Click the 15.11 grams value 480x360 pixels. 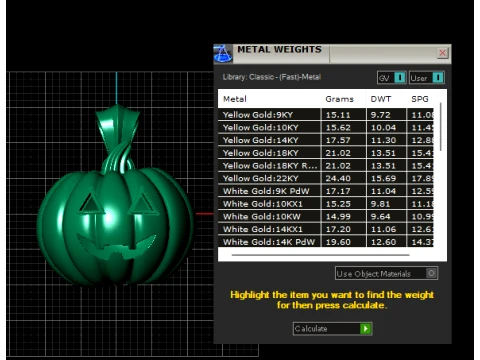click(x=338, y=115)
